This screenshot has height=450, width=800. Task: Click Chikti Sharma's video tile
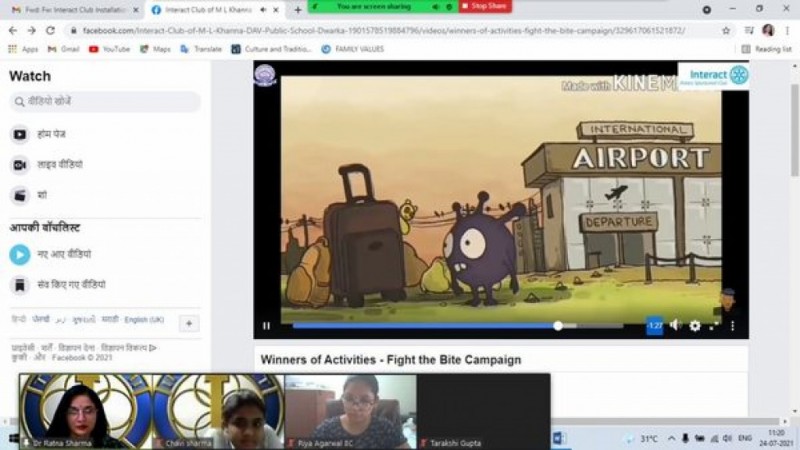point(218,411)
